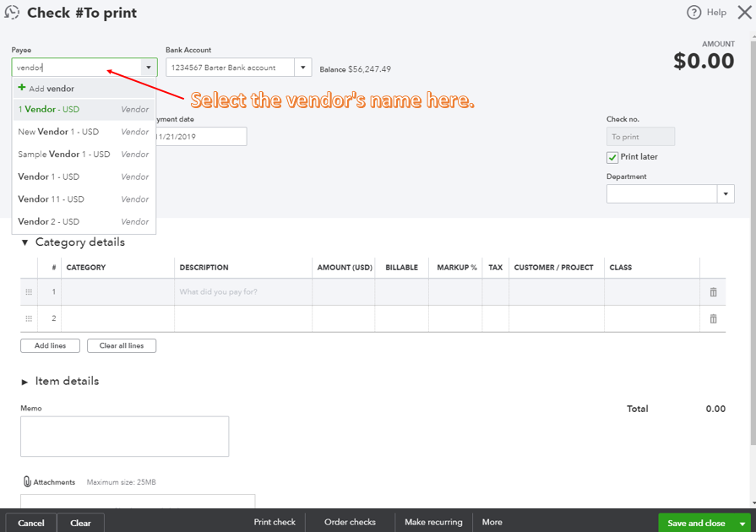The width and height of the screenshot is (756, 532).
Task: Click the recent transactions clock icon
Action: (x=12, y=12)
